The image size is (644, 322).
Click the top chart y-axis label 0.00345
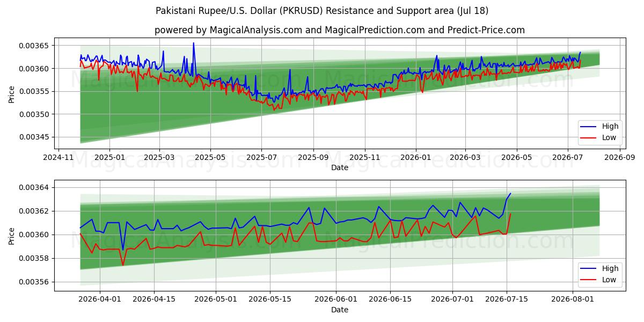[x=35, y=137]
